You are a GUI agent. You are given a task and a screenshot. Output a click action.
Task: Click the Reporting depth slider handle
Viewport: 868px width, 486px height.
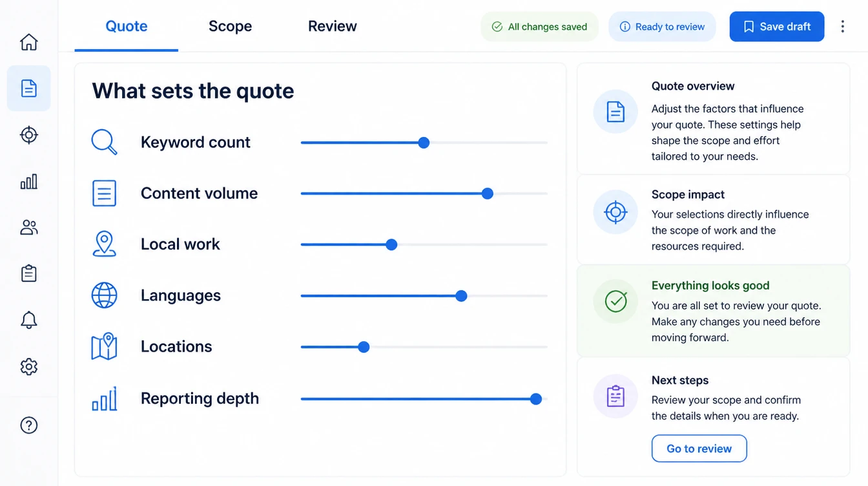click(535, 399)
